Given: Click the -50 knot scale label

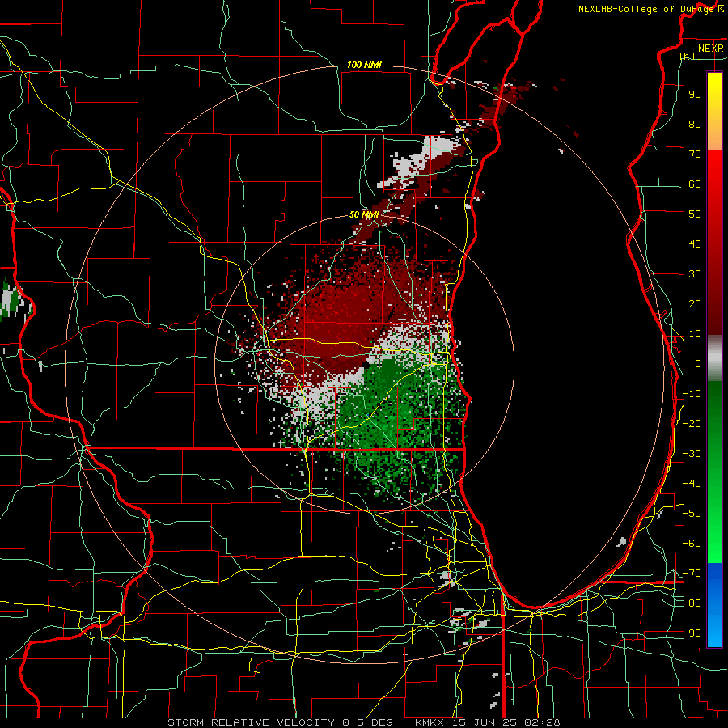Looking at the screenshot, I should point(692,514).
